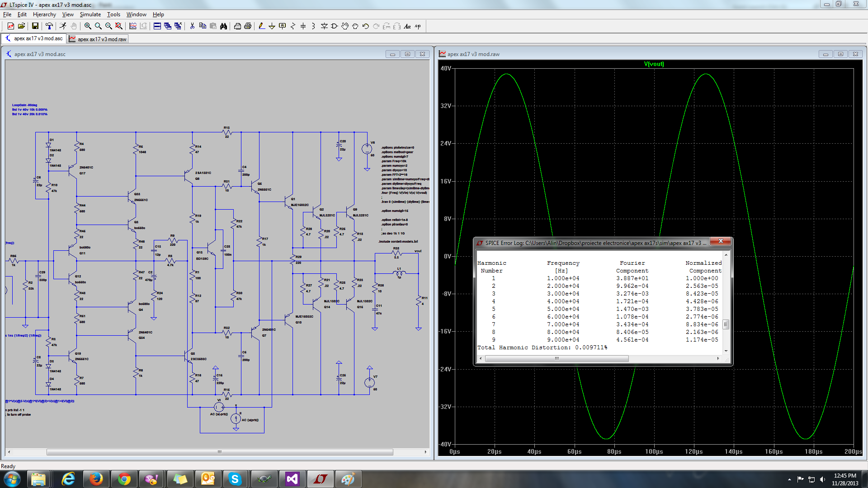
Task: Open the File menu
Action: [x=7, y=14]
